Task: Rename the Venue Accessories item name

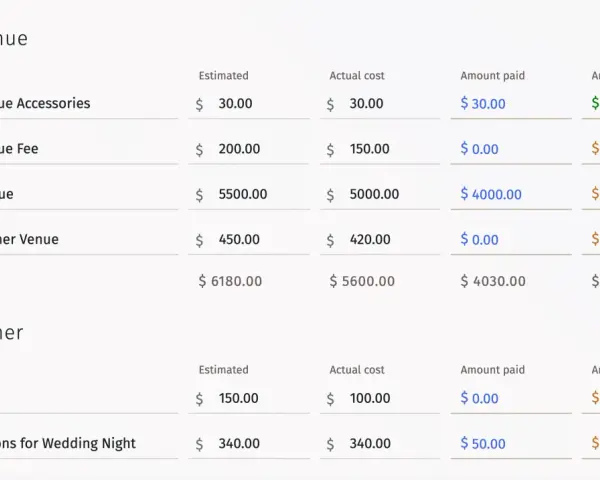Action: [x=89, y=104]
